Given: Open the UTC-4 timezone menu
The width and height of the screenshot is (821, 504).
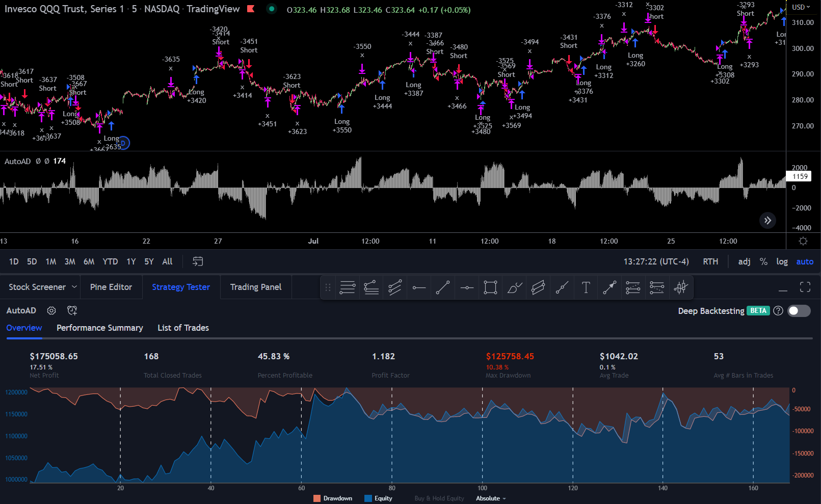Looking at the screenshot, I should (656, 261).
